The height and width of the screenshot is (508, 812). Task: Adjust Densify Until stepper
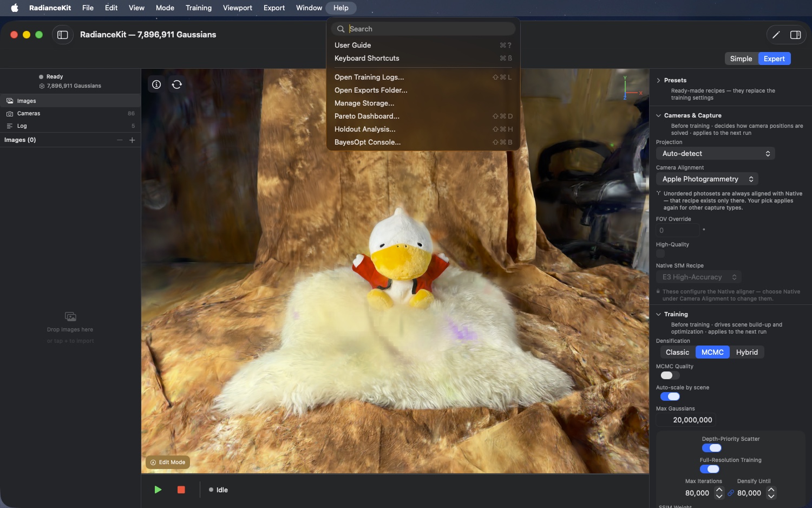pyautogui.click(x=771, y=493)
